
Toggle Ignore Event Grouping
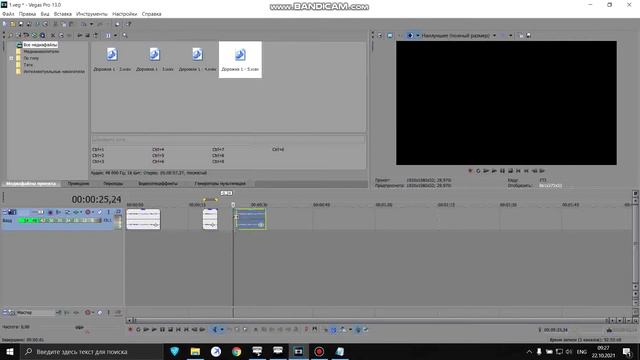tap(366, 329)
